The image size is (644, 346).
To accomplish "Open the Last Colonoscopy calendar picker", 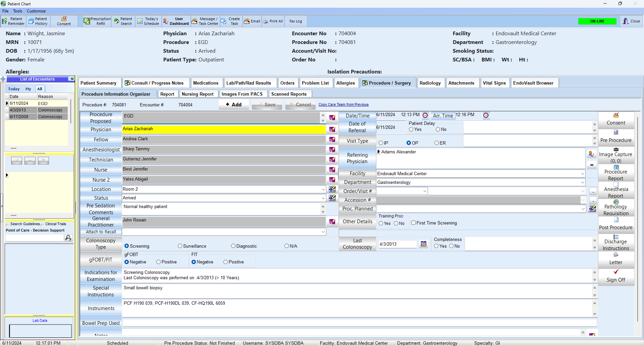I will click(x=424, y=244).
